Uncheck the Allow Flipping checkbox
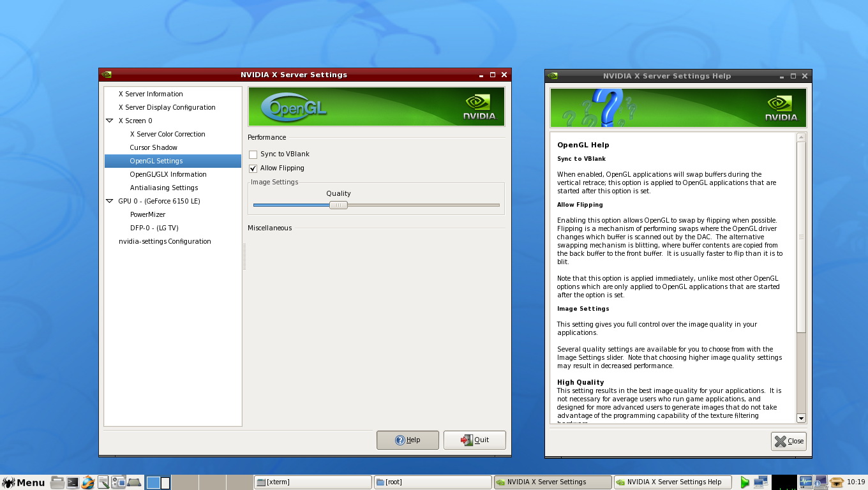 pos(253,168)
